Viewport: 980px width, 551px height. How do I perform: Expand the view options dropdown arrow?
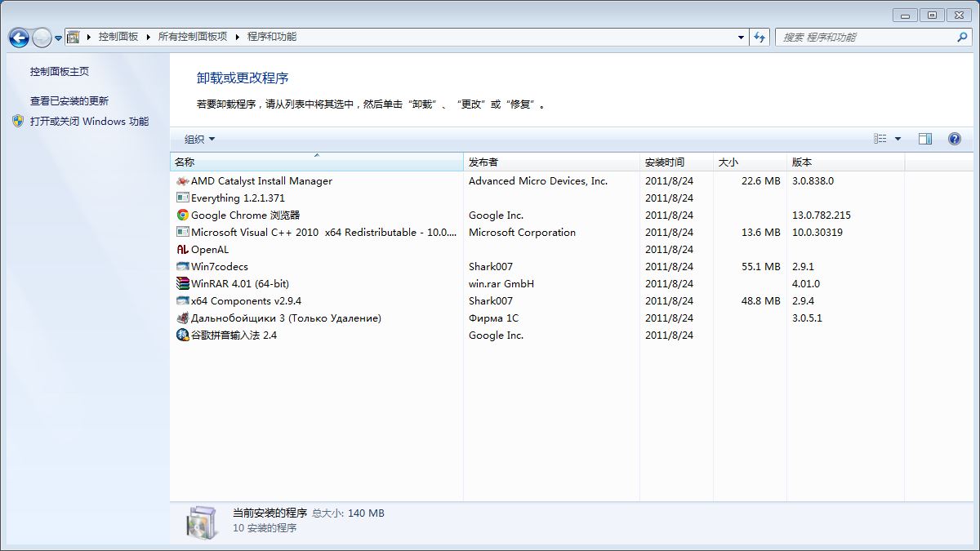[x=898, y=139]
